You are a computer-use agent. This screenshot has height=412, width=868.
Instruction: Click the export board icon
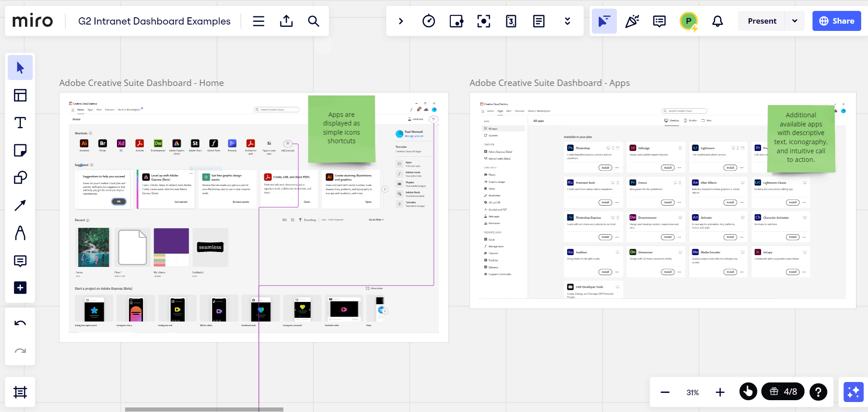[x=286, y=21]
